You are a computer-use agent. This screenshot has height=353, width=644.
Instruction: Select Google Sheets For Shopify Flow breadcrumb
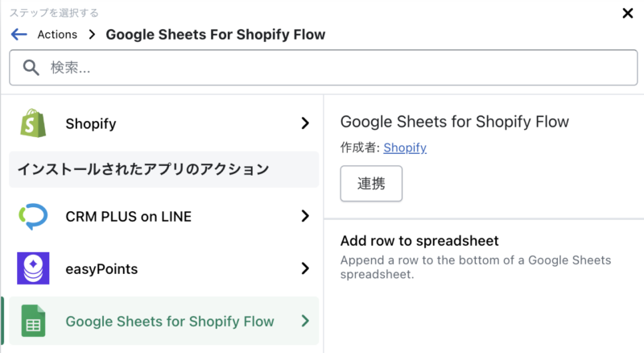point(215,35)
